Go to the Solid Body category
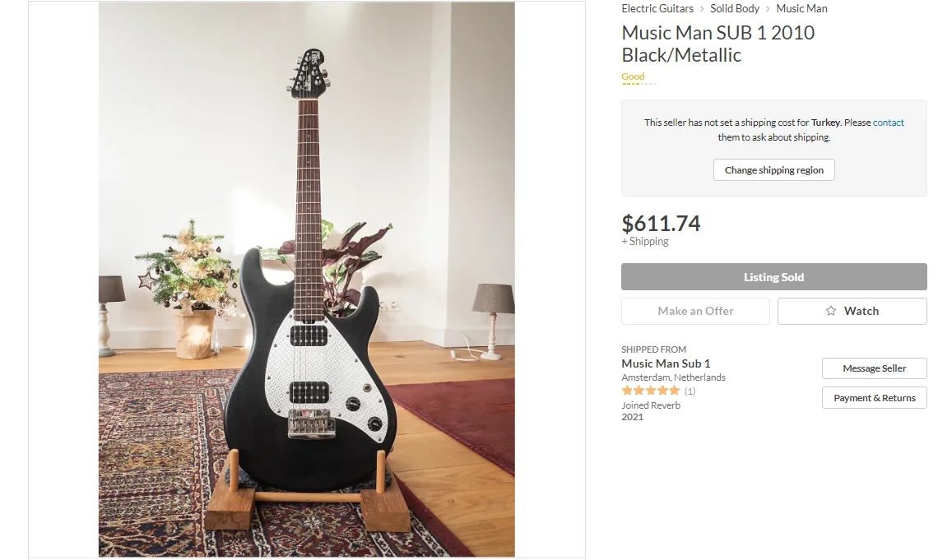This screenshot has width=938, height=560. (735, 8)
